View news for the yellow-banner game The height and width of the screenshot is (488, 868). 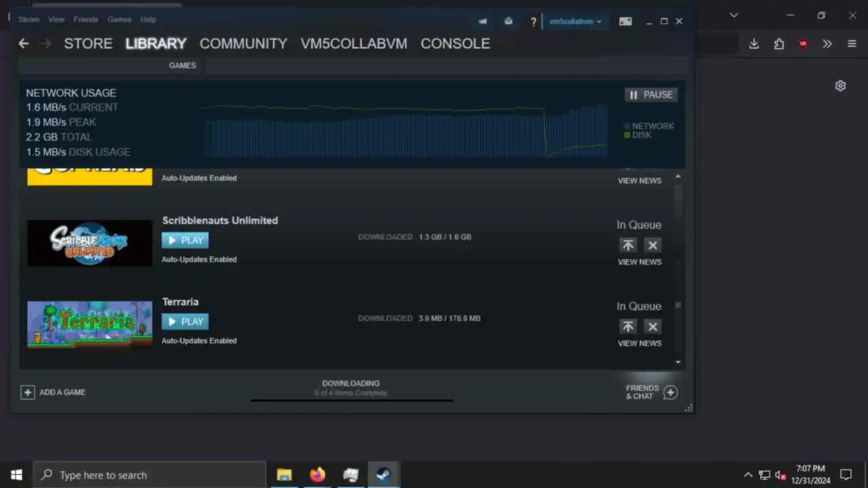[639, 181]
